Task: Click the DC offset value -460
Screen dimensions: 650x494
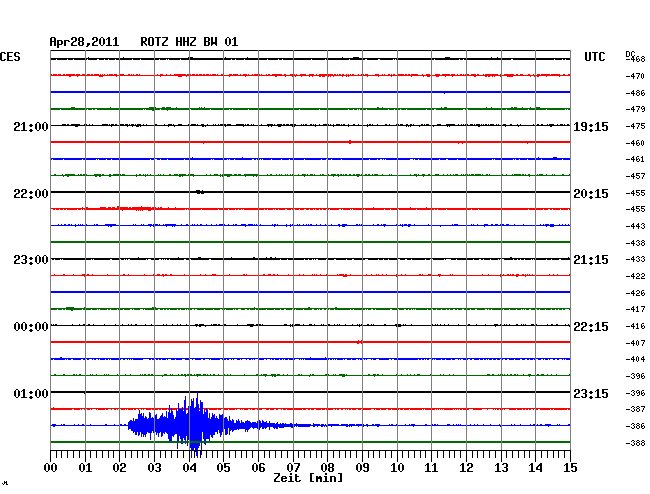Action: pos(635,143)
